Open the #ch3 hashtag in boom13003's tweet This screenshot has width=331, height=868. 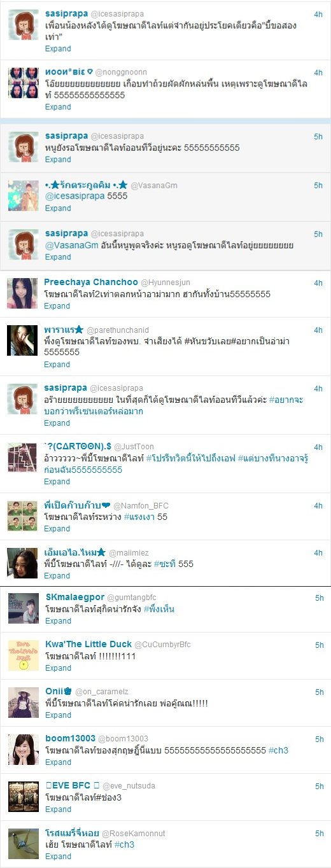(278, 751)
